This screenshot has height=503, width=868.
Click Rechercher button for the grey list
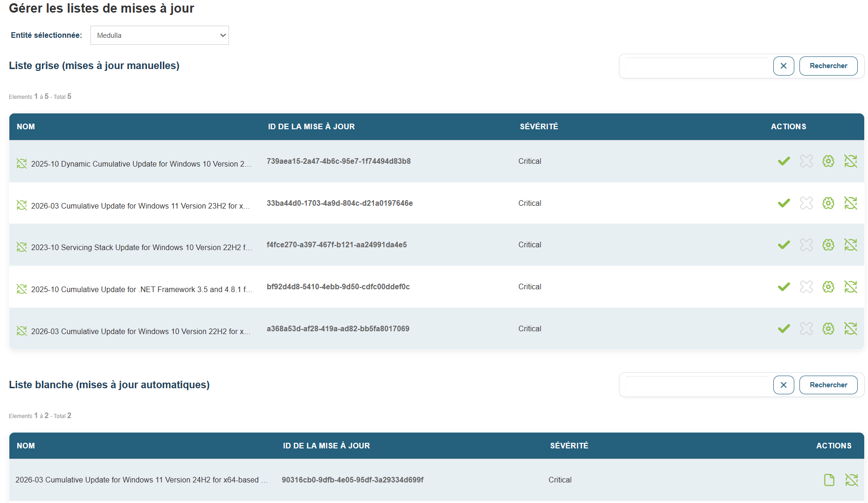[828, 66]
